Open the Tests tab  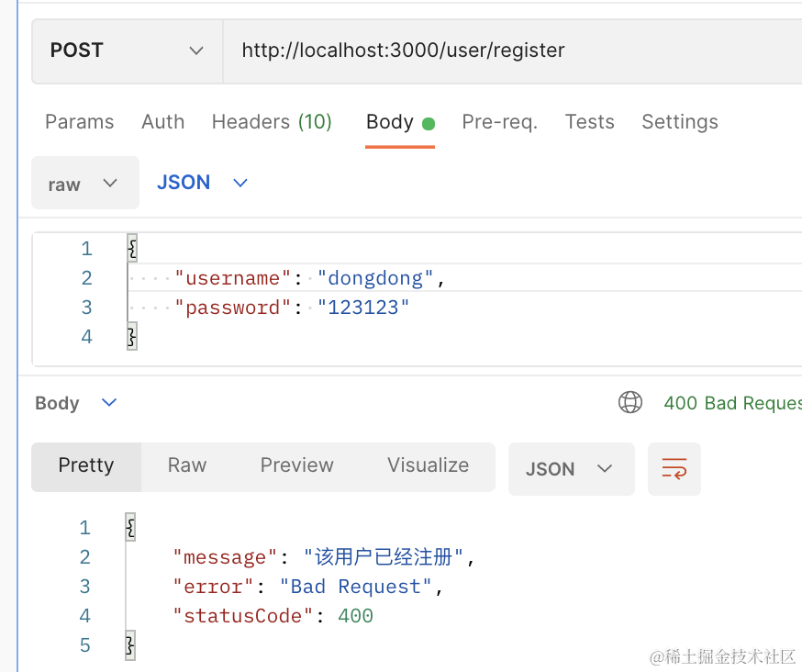coord(589,122)
